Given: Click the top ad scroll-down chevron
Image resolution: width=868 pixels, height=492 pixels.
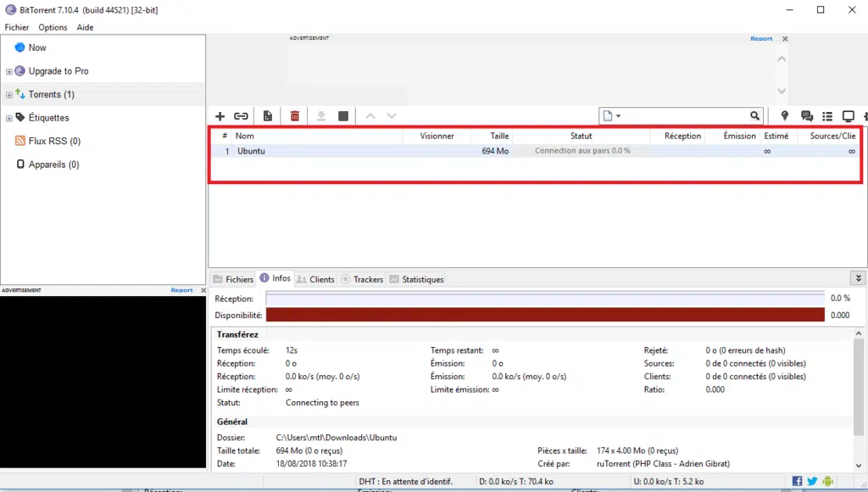Looking at the screenshot, I should tap(782, 91).
